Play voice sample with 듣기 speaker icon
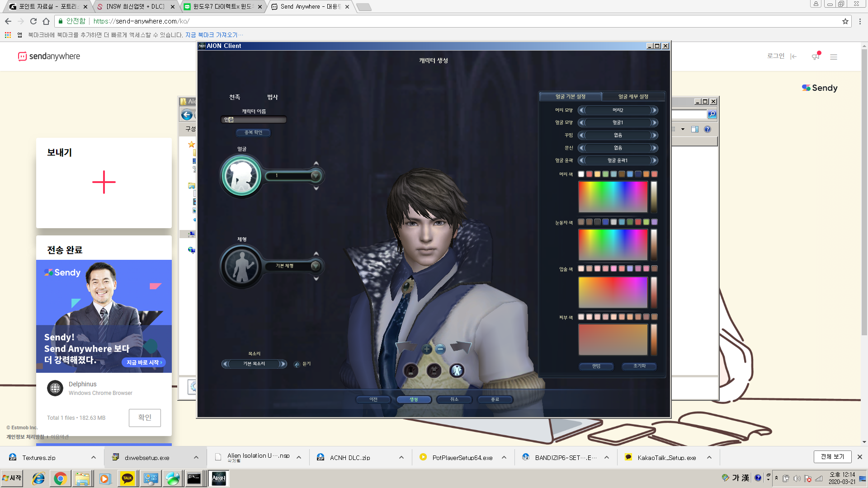The image size is (868, 488). [297, 364]
